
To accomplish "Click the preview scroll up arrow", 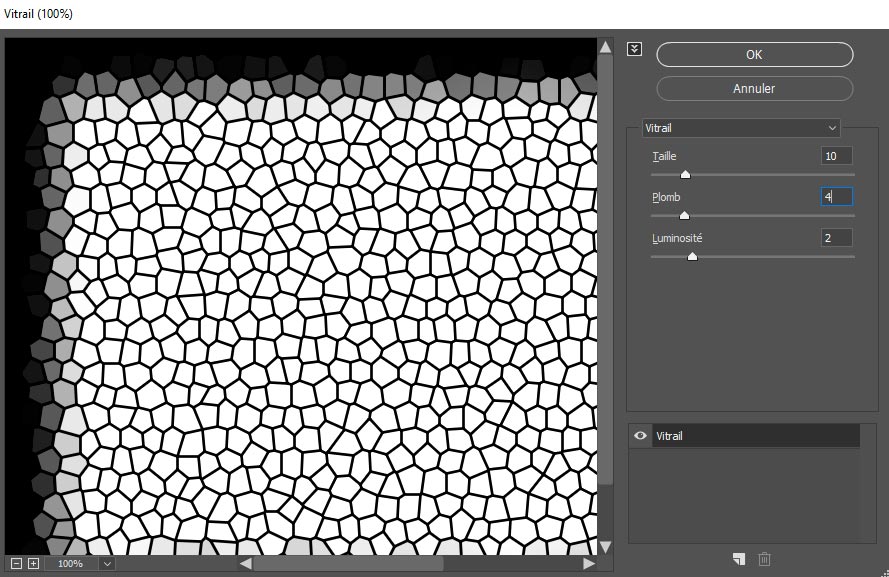I will [605, 47].
